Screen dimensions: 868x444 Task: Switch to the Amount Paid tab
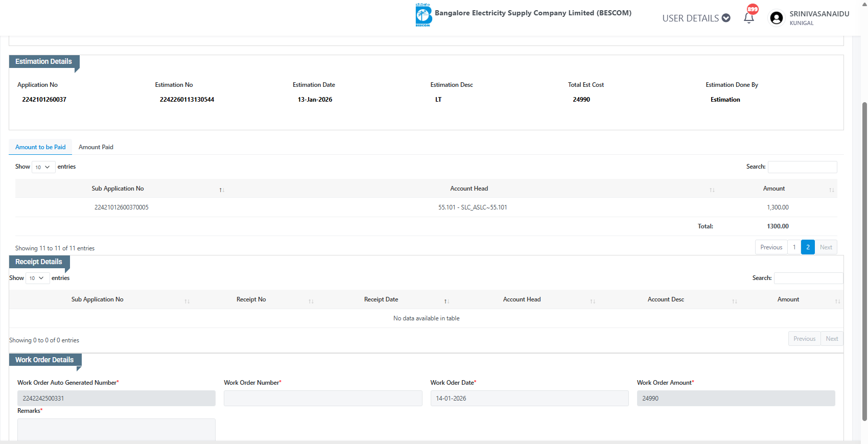pos(96,147)
